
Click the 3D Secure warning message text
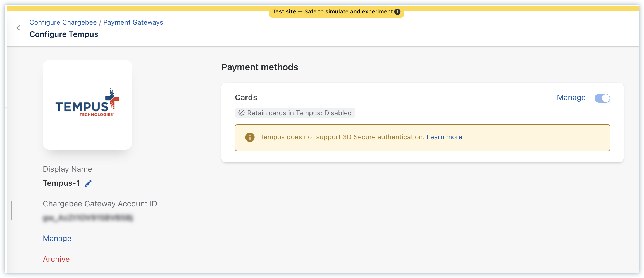[342, 137]
